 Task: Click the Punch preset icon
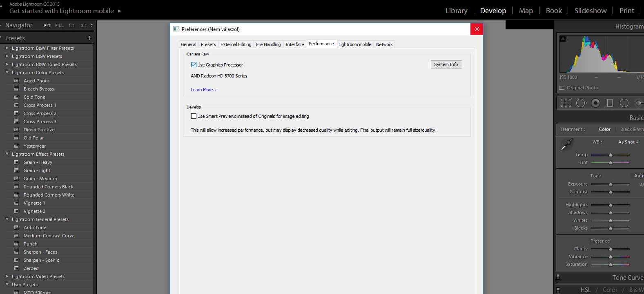coord(16,244)
